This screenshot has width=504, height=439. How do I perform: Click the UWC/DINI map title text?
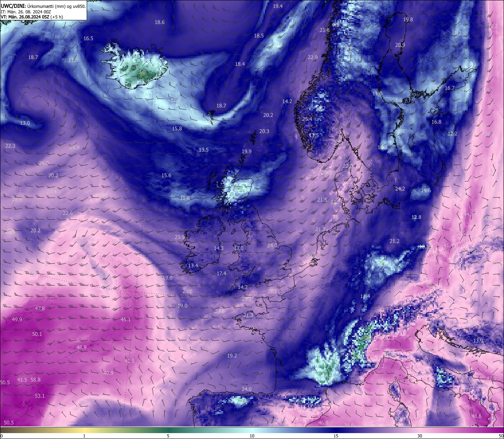click(x=43, y=6)
